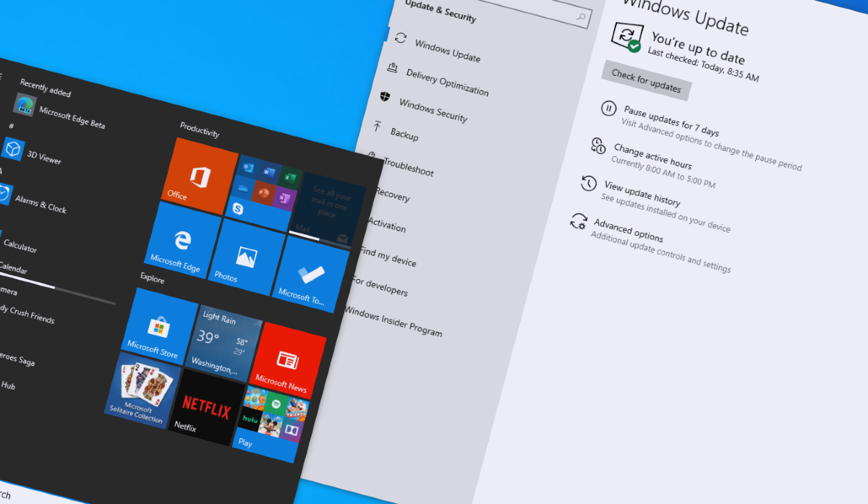
Task: Open Calendar from the app list
Action: tap(13, 270)
